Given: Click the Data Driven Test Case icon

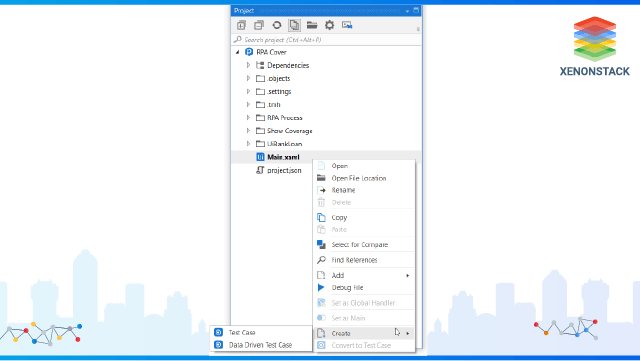Looking at the screenshot, I should pos(219,345).
